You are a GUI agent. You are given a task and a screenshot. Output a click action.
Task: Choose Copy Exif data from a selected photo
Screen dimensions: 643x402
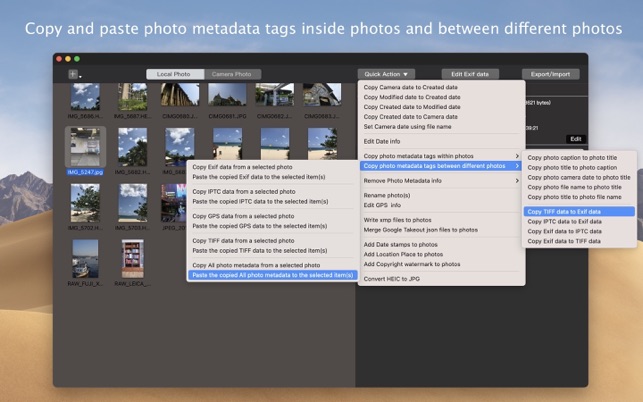(x=273, y=167)
